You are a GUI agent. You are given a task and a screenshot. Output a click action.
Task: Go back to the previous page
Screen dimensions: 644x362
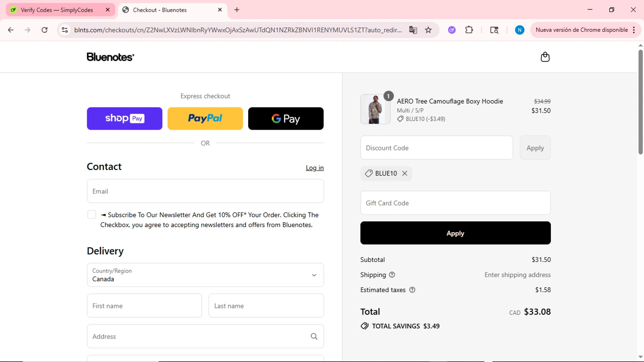11,30
